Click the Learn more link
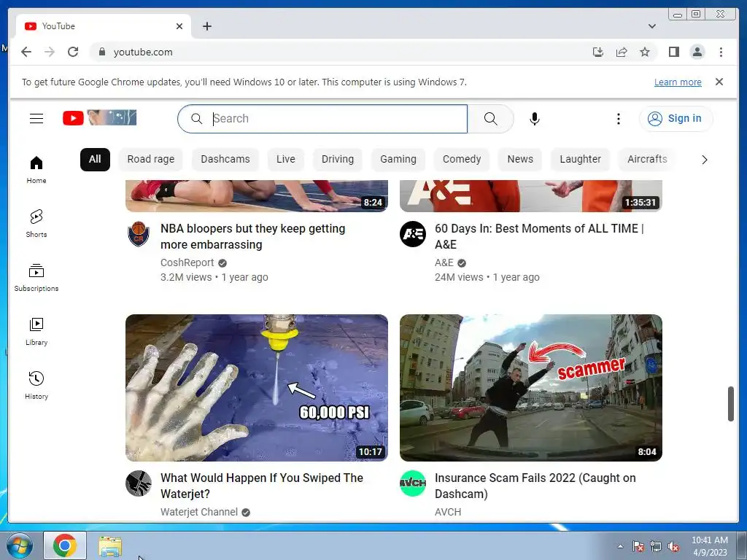747x560 pixels. click(x=678, y=82)
